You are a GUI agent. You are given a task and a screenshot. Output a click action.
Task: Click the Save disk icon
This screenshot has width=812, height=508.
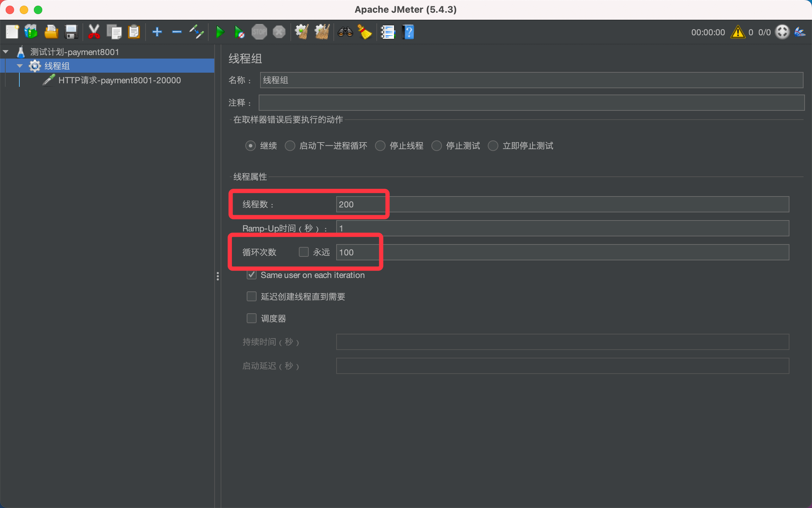click(x=71, y=32)
